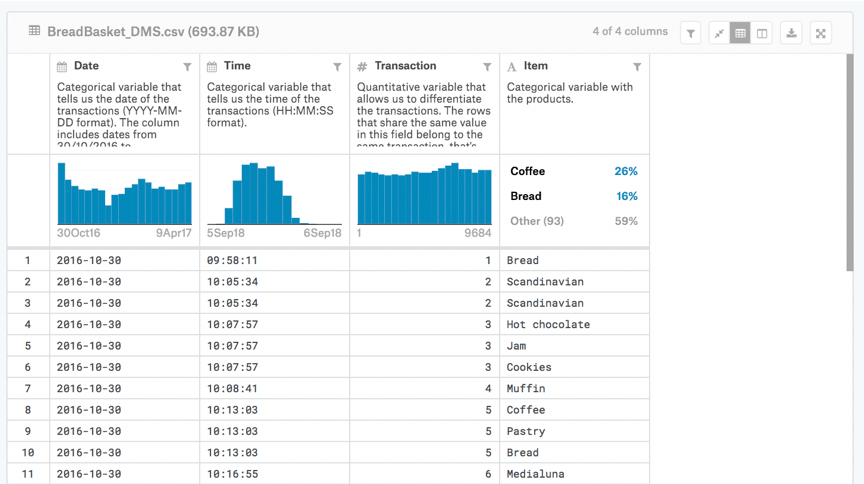Select the Item column header label
864x484 pixels.
(536, 66)
